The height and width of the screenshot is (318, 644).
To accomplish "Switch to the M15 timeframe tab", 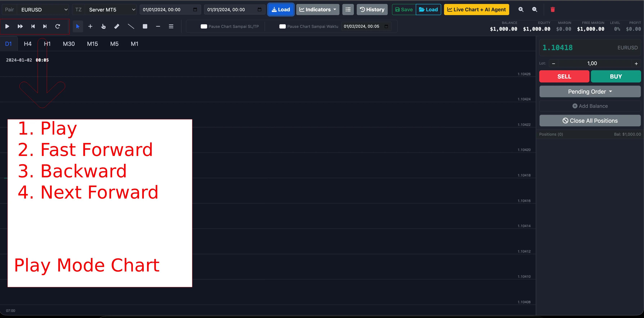I will [92, 44].
